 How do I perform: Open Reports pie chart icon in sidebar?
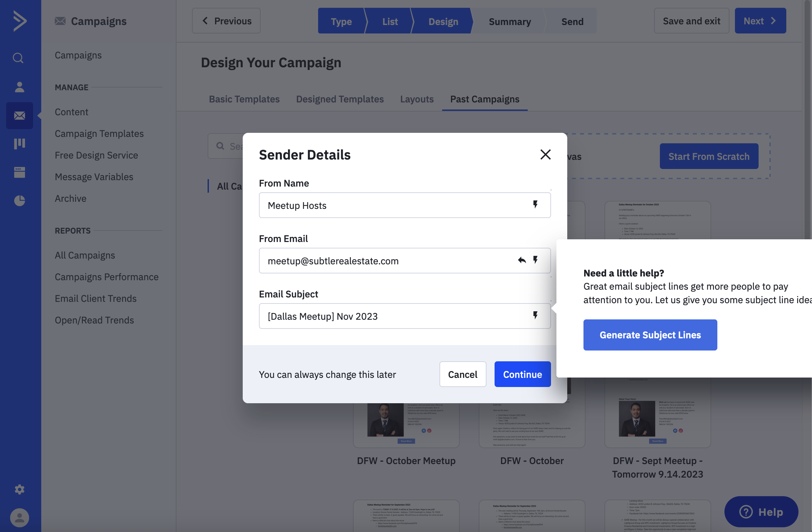click(20, 200)
